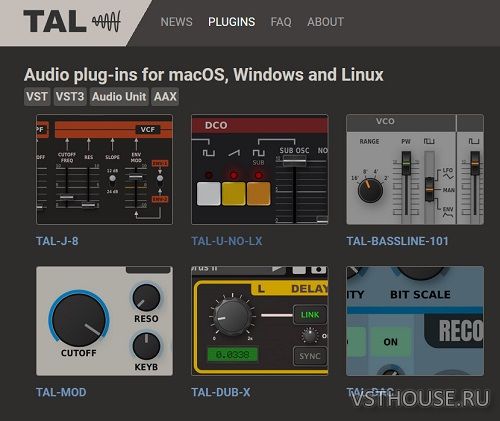Screen dimensions: 500x421
Task: Click the page heading about audio plug-ins
Action: [204, 75]
